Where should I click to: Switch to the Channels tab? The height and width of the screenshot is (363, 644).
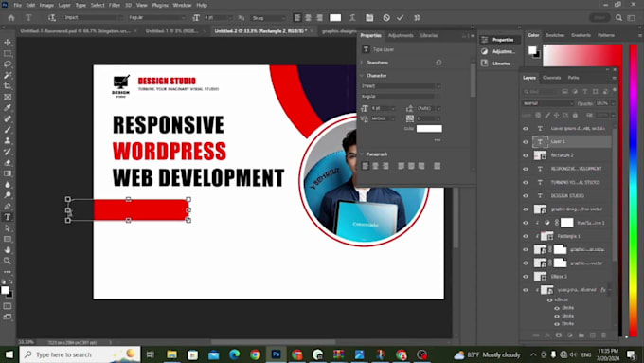551,78
